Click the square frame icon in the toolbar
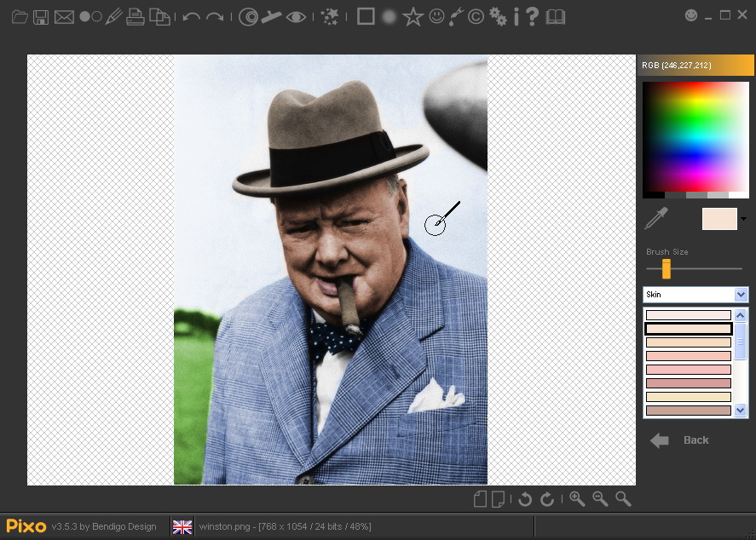 (x=366, y=17)
